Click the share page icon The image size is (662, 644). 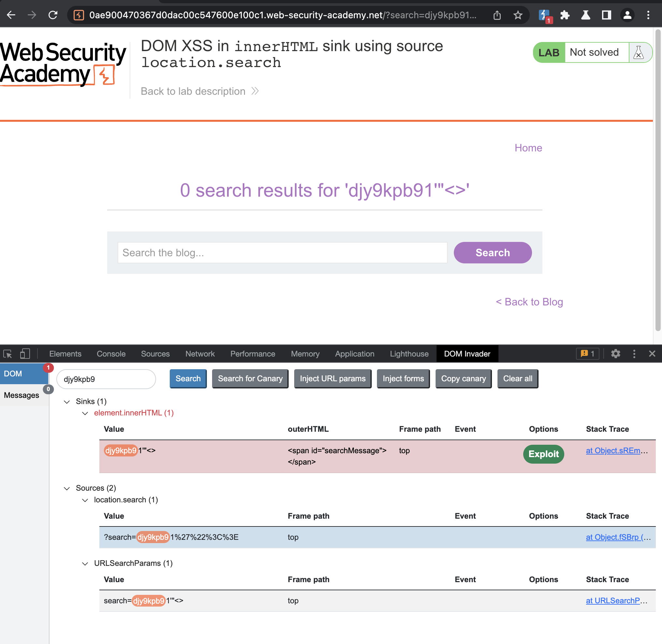[x=497, y=15]
